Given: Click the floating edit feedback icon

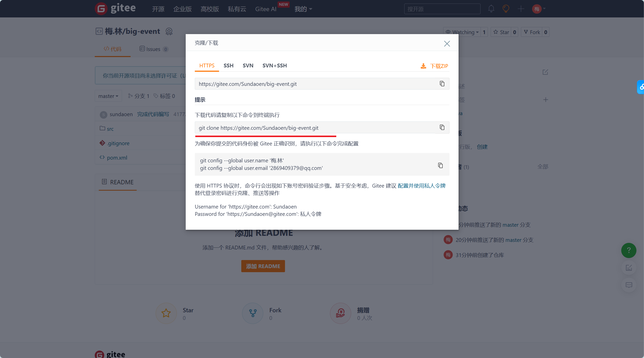Looking at the screenshot, I should coord(629,268).
